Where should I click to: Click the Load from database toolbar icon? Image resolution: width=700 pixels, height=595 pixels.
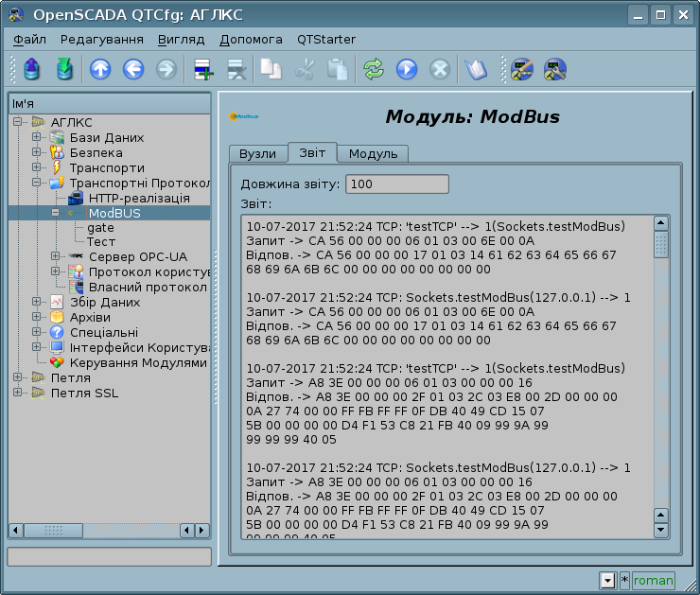click(32, 69)
